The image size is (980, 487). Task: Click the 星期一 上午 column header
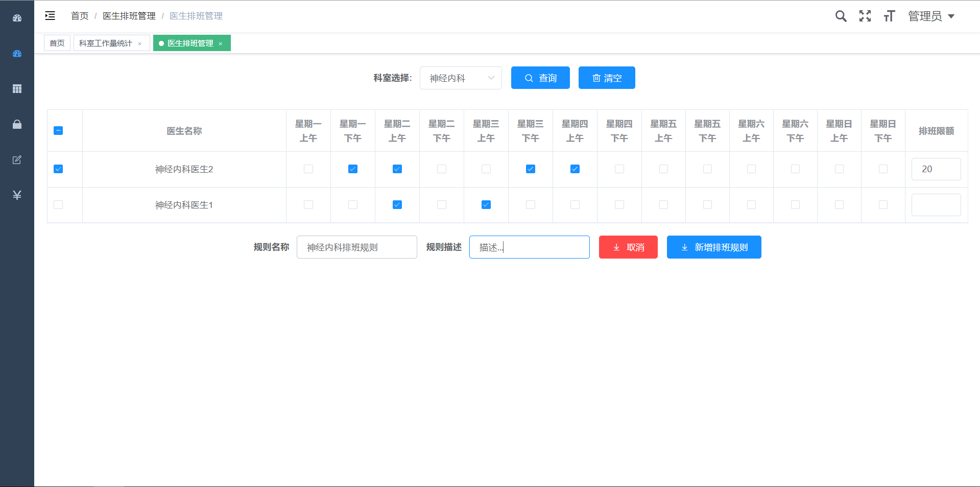click(x=308, y=131)
